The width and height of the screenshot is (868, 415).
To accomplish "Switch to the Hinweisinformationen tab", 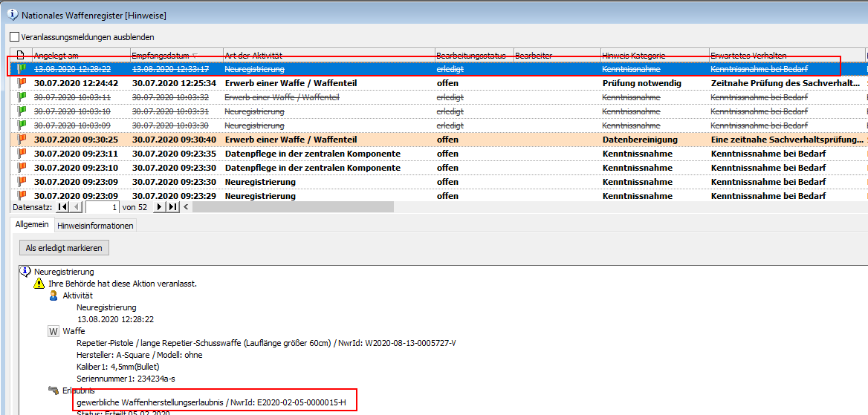I will click(95, 226).
